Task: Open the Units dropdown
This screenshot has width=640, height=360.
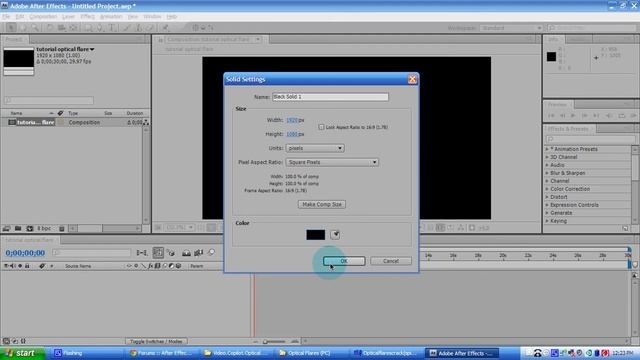Action: 315,148
